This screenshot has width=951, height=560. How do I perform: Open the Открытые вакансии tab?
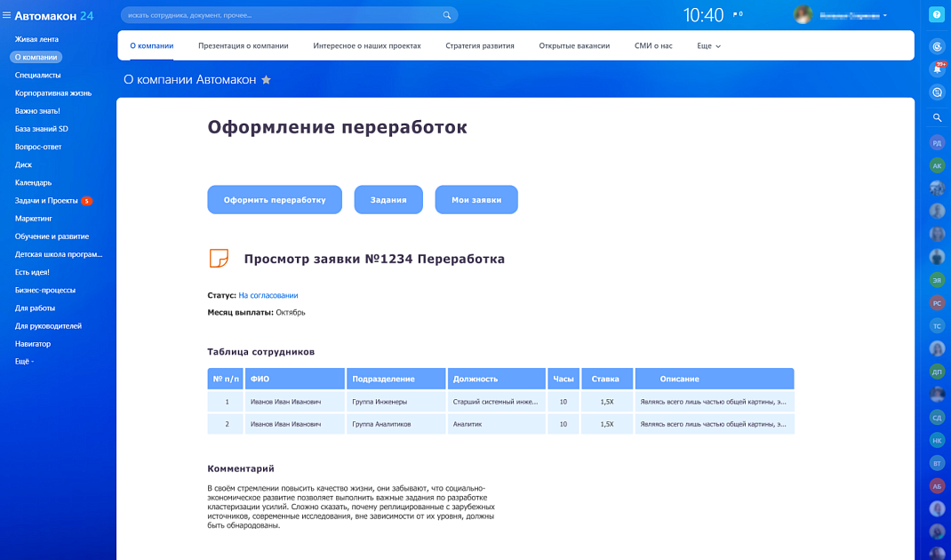click(574, 45)
